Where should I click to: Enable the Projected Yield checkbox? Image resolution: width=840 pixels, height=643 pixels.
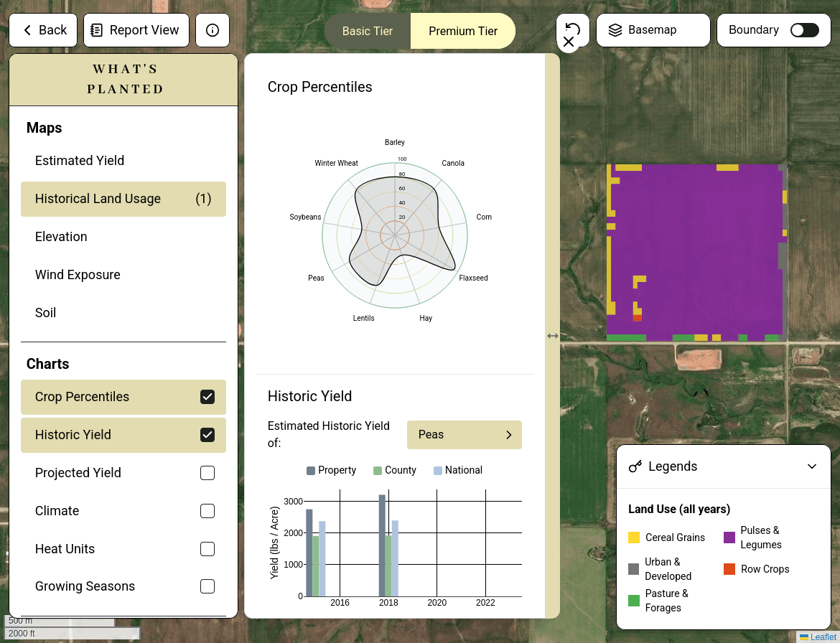click(207, 473)
